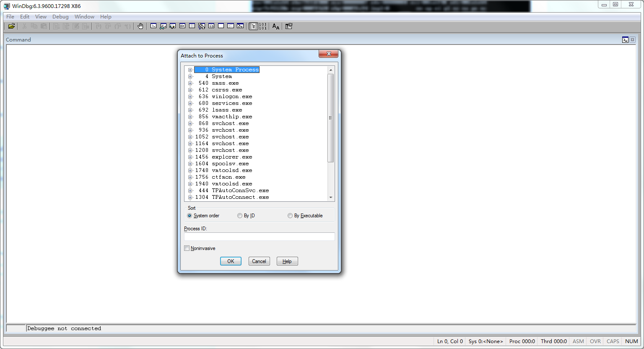This screenshot has width=644, height=349.
Task: Expand the System Process tree node
Action: (x=190, y=70)
